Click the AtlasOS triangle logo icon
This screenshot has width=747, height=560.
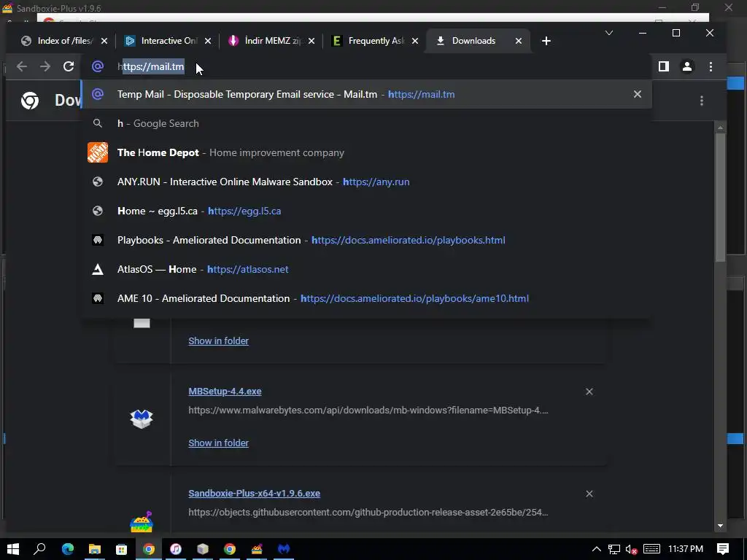(98, 270)
